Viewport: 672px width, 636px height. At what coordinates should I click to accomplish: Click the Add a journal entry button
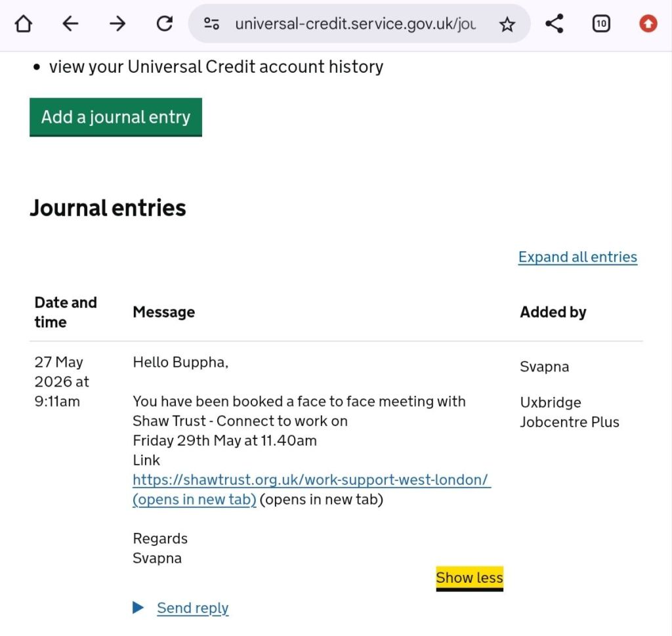click(115, 117)
